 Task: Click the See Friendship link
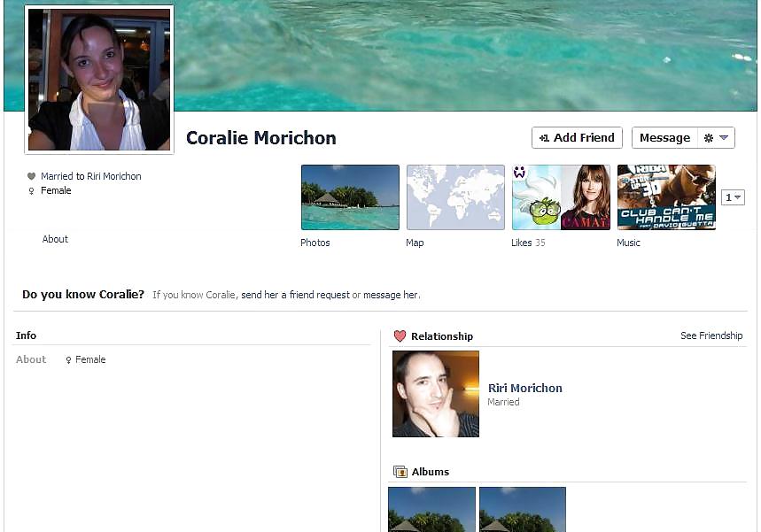click(711, 335)
